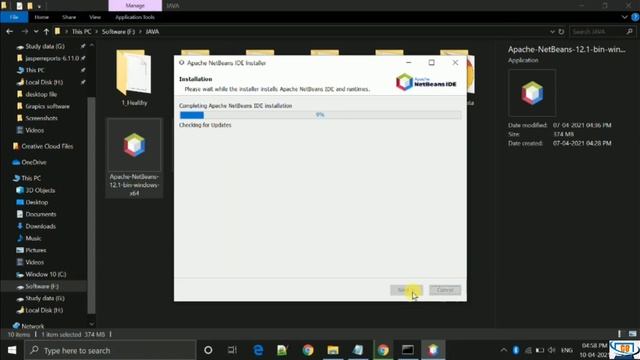The image size is (640, 360).
Task: Open pinned Local Disk (H:) quick access
Action: [x=44, y=82]
